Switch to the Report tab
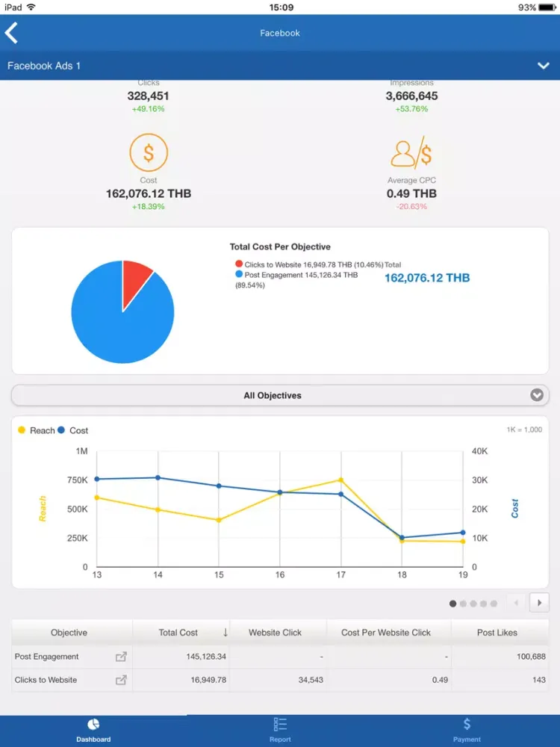The image size is (560, 747). (280, 731)
